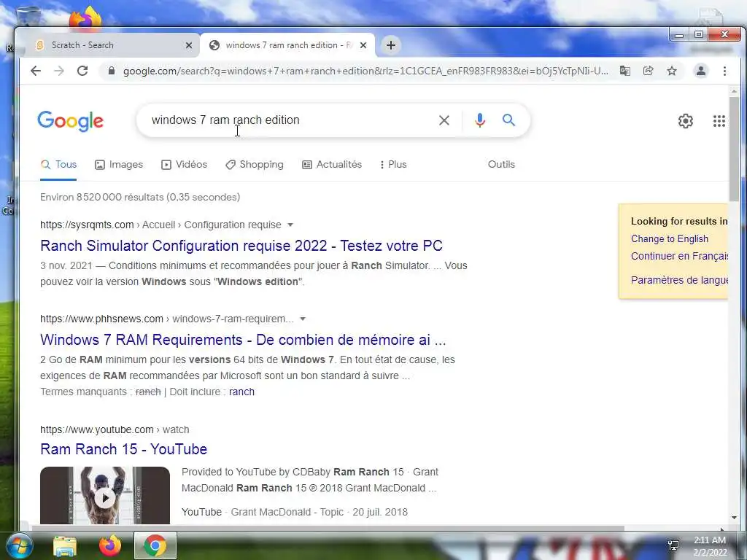Click the vertical scrollbar thumb
The width and height of the screenshot is (747, 560).
pyautogui.click(x=734, y=149)
